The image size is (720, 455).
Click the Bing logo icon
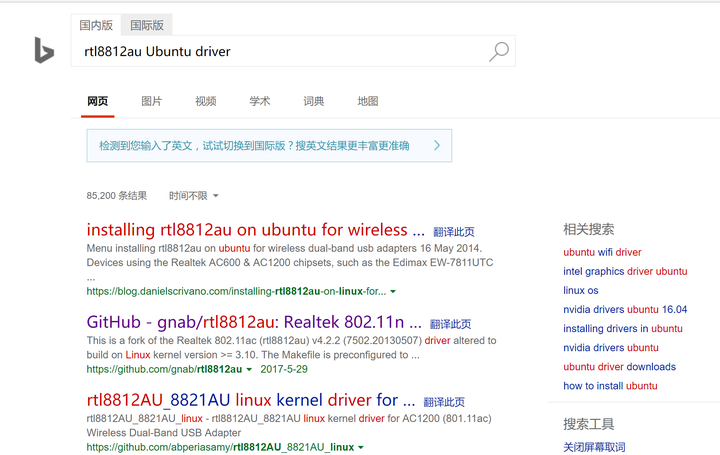pyautogui.click(x=45, y=50)
